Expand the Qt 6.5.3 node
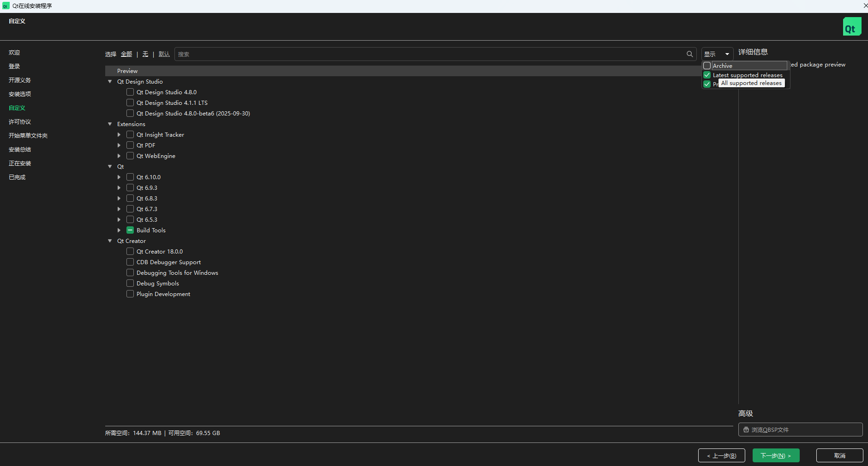The image size is (868, 466). (x=119, y=220)
